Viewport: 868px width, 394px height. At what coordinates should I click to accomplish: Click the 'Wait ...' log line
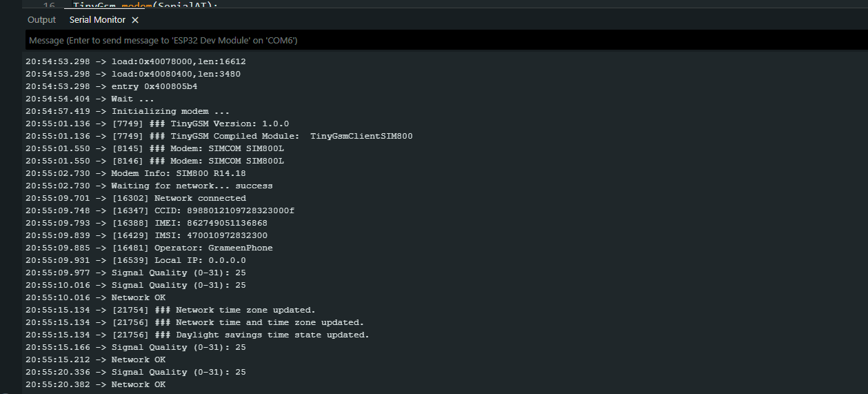pos(132,99)
